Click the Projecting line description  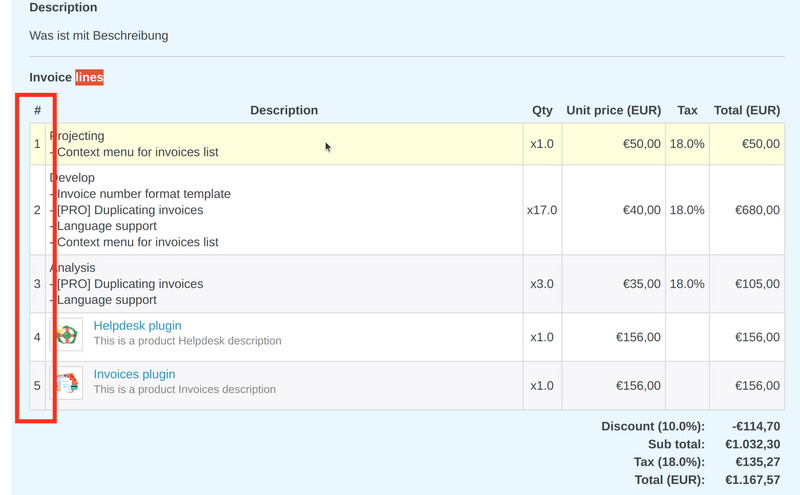(x=80, y=136)
